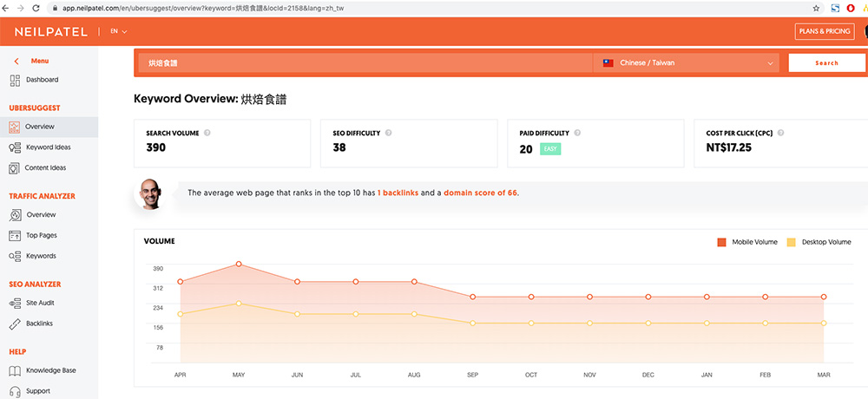This screenshot has height=399, width=868.
Task: Click the Keyword Ideas lightbulb icon
Action: [x=15, y=147]
